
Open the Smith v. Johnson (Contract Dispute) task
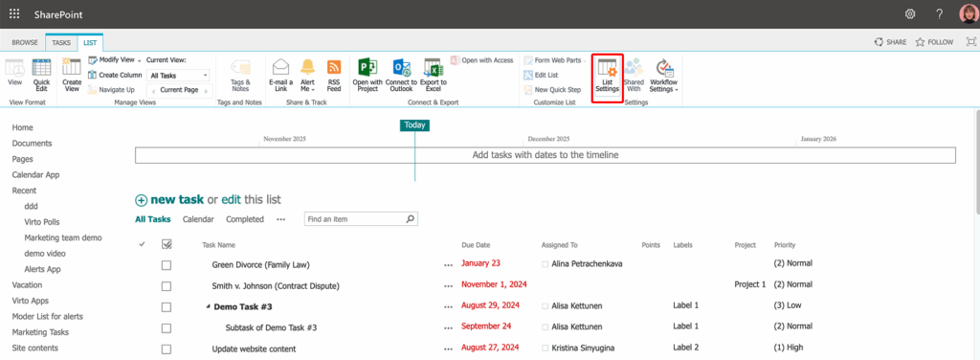coord(276,286)
